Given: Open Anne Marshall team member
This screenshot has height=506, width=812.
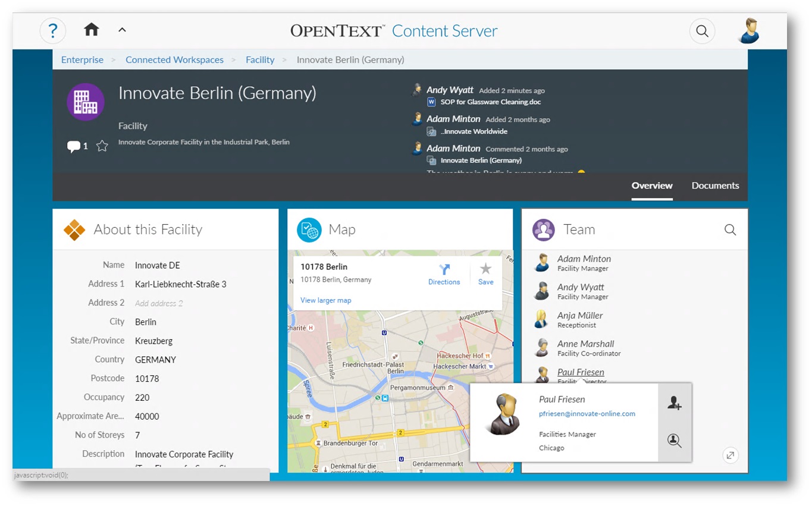Looking at the screenshot, I should [x=586, y=344].
